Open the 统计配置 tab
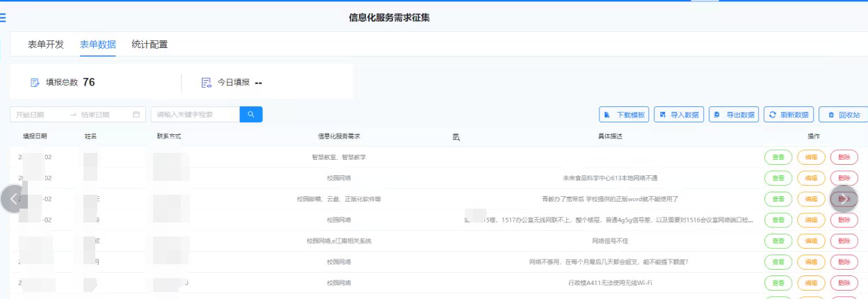Viewport: 868px width, 299px height. 150,45
